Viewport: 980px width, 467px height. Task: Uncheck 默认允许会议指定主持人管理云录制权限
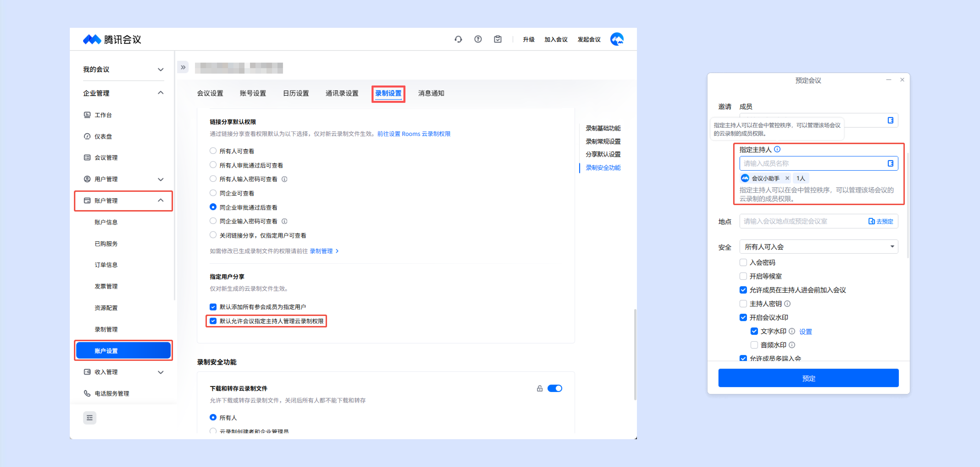pyautogui.click(x=213, y=321)
